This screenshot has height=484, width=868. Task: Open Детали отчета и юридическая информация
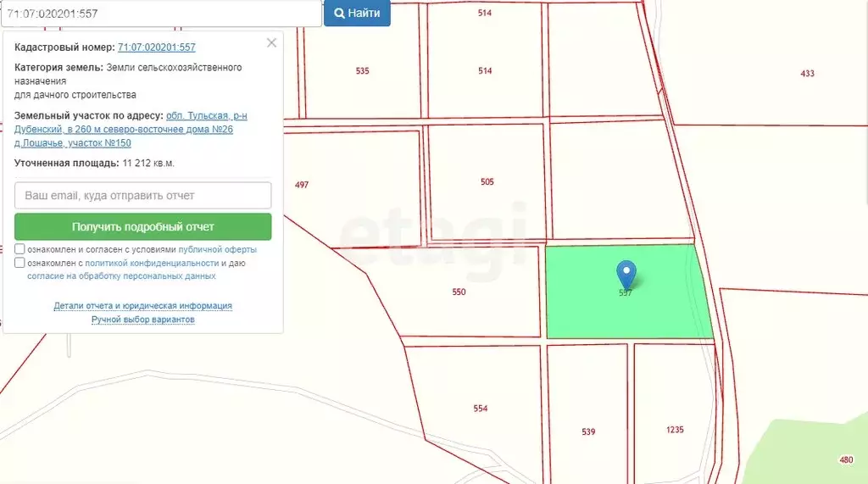click(142, 306)
